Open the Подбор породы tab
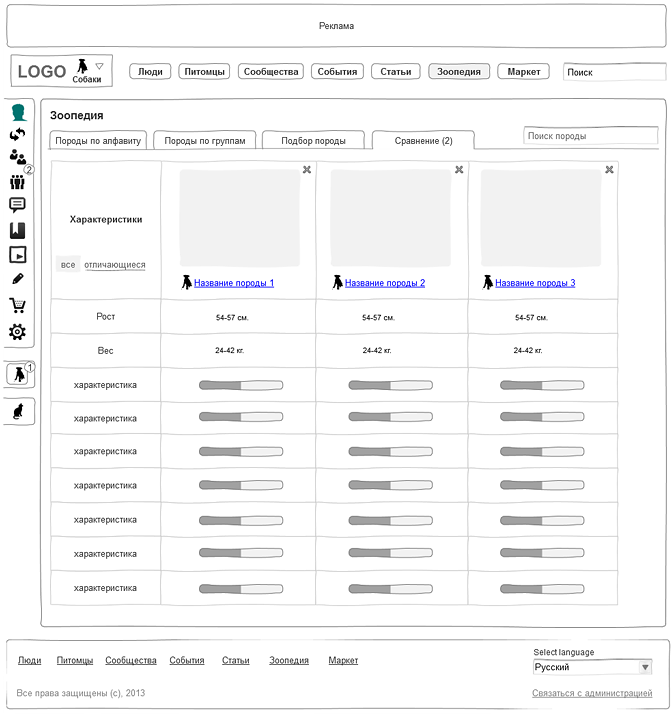672x714 pixels. click(313, 141)
